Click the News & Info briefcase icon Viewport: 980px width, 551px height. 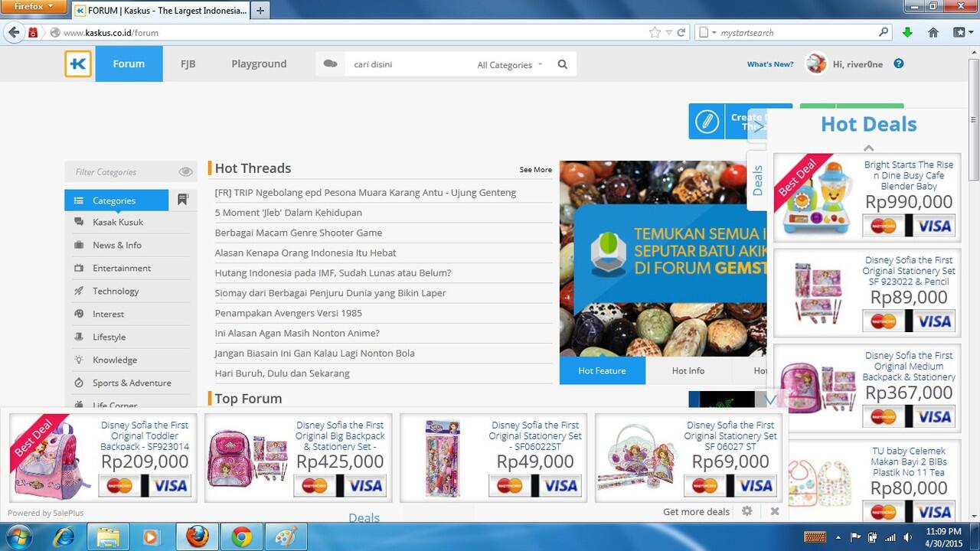tap(78, 245)
